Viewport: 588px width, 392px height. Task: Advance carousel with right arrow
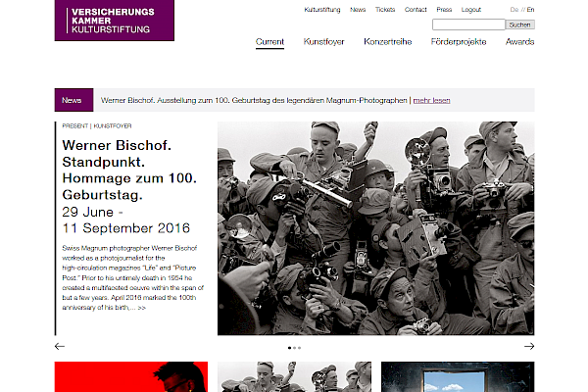(529, 346)
